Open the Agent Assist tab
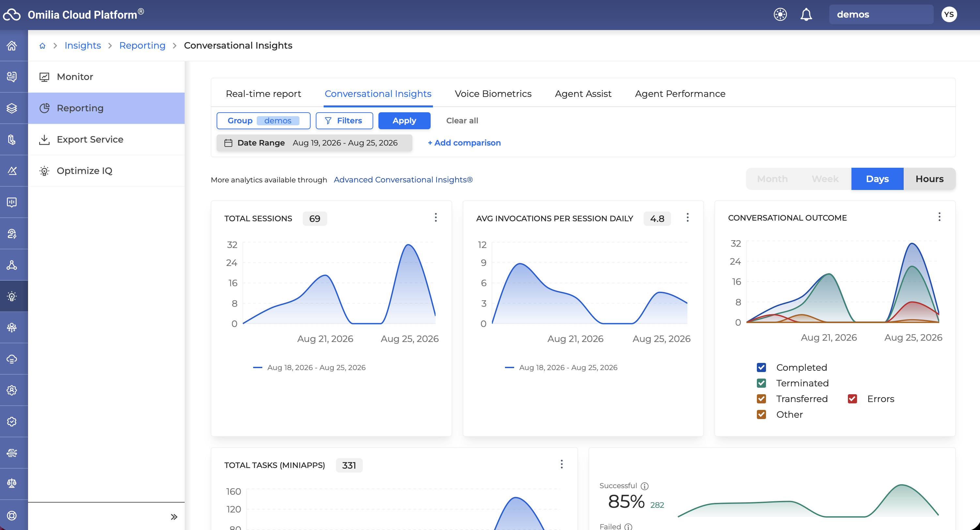 (x=583, y=94)
